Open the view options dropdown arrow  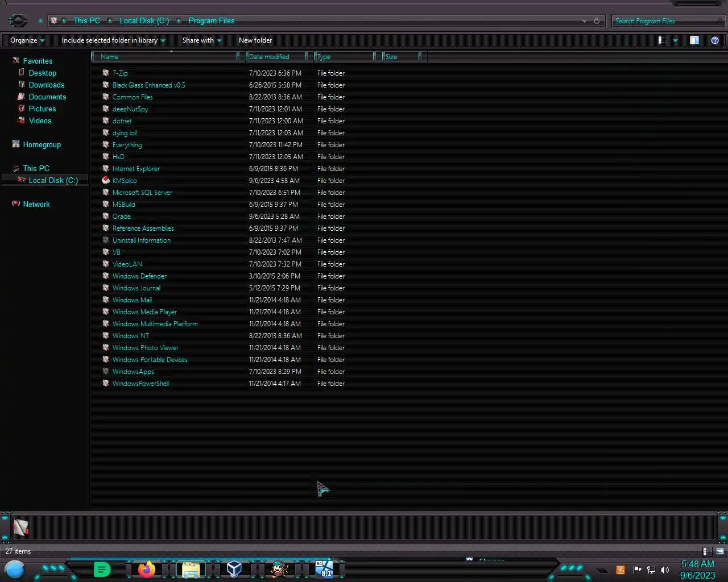pyautogui.click(x=676, y=40)
